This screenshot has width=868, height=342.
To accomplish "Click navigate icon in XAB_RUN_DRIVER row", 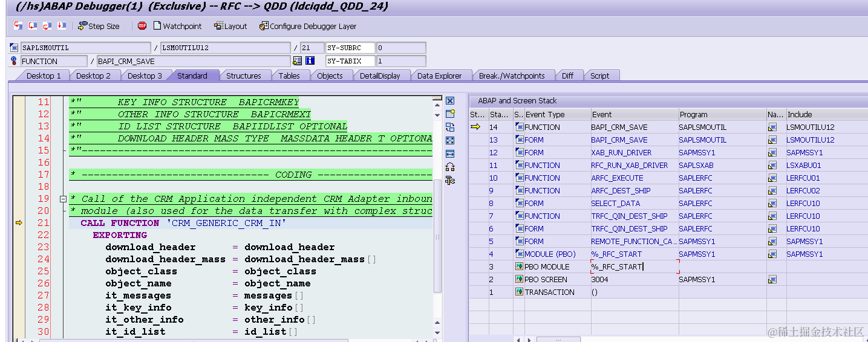I will point(772,152).
